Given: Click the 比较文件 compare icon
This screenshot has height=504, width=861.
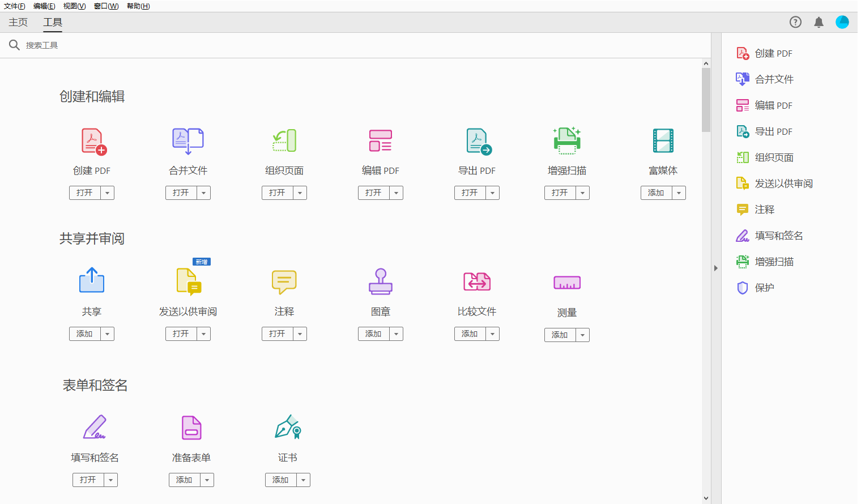Looking at the screenshot, I should pos(477,281).
